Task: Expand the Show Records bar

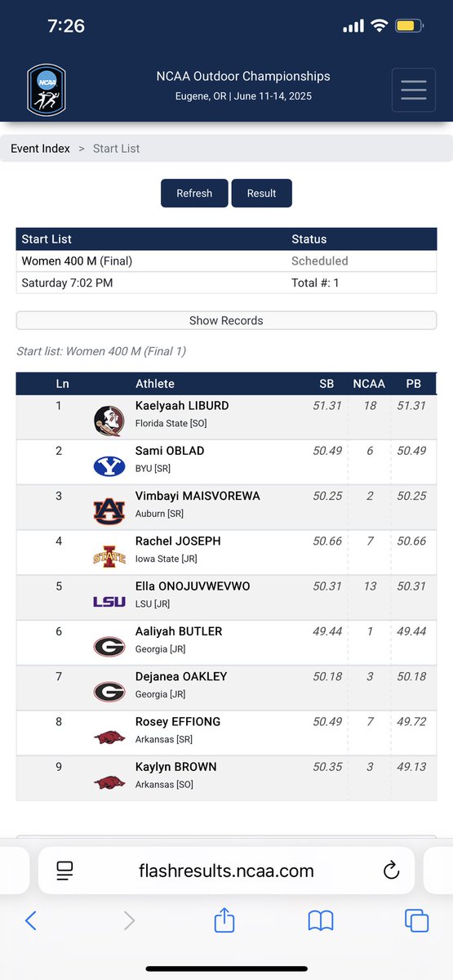Action: click(226, 320)
